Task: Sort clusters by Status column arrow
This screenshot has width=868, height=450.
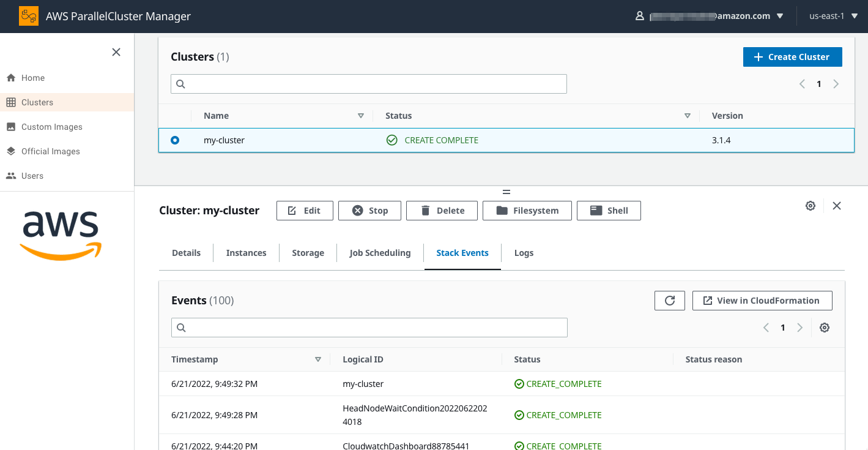Action: [688, 116]
